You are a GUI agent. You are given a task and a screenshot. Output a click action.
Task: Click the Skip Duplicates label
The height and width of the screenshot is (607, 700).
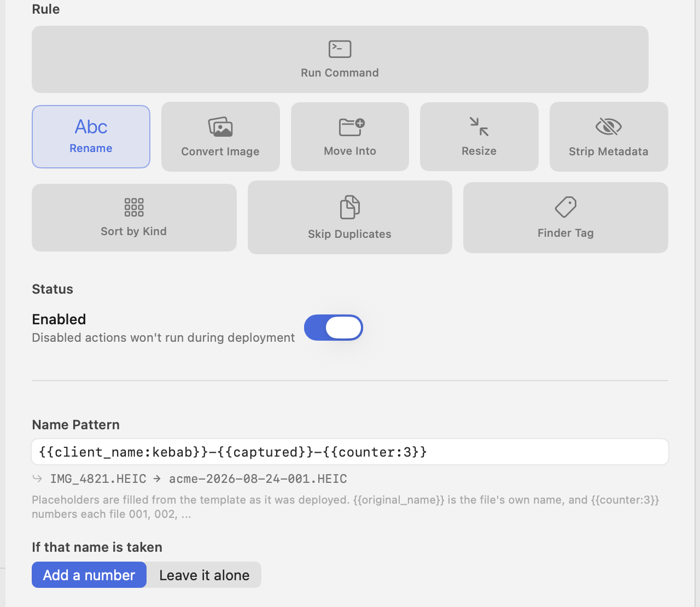click(x=350, y=234)
